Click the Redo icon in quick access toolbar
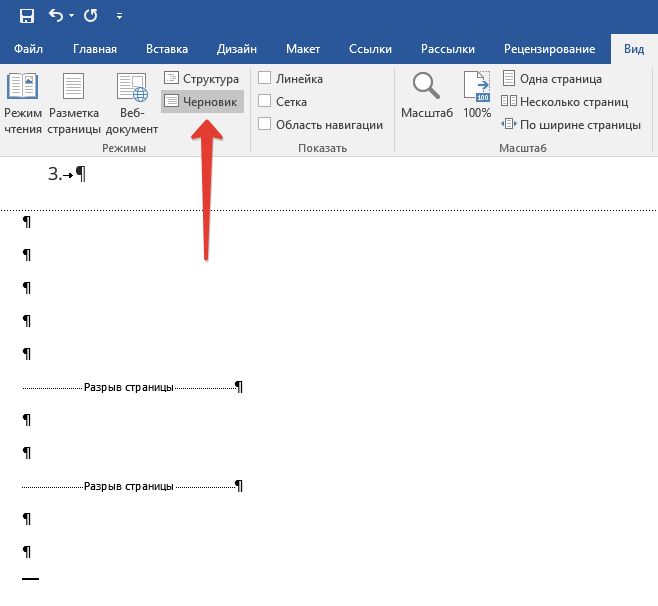This screenshot has width=658, height=606. point(91,16)
